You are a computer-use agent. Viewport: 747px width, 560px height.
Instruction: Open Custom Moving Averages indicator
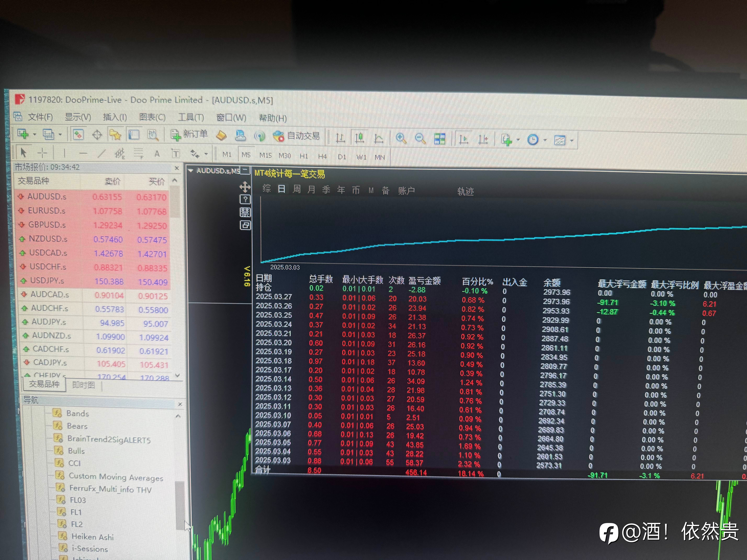(x=116, y=477)
